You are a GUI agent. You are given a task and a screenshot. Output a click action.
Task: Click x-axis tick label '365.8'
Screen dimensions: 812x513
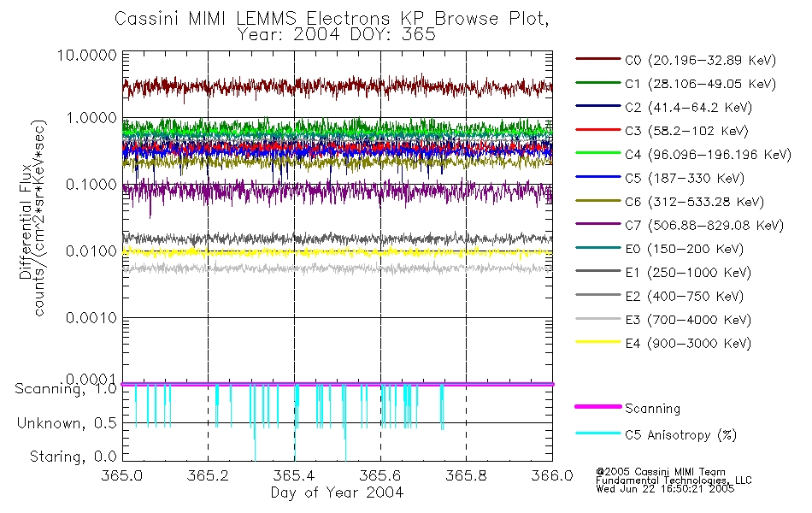[x=466, y=475]
